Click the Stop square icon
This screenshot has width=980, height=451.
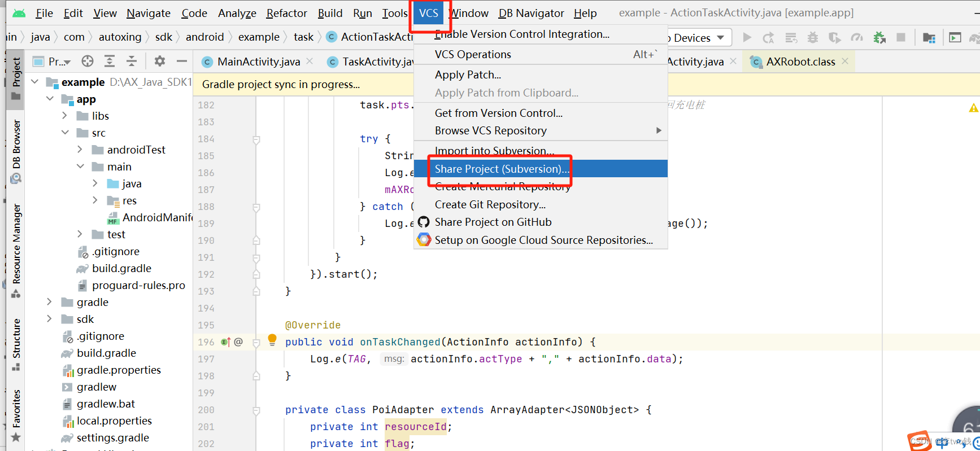[901, 37]
